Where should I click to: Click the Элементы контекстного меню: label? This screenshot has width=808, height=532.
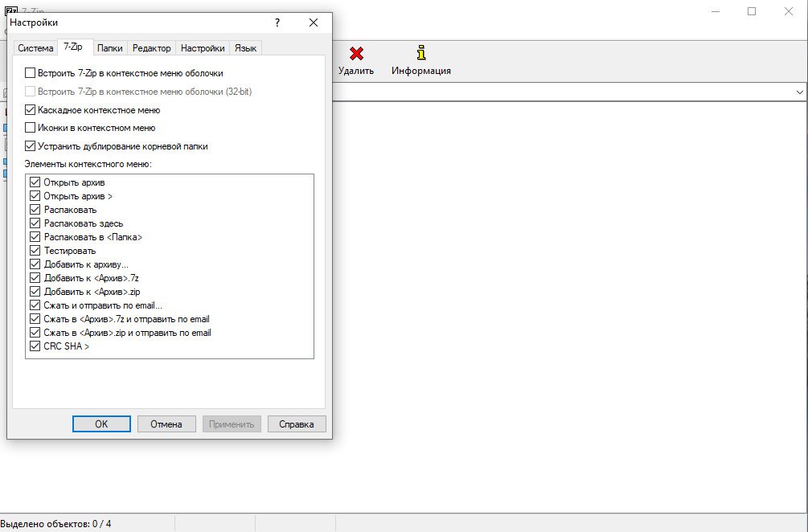click(88, 164)
